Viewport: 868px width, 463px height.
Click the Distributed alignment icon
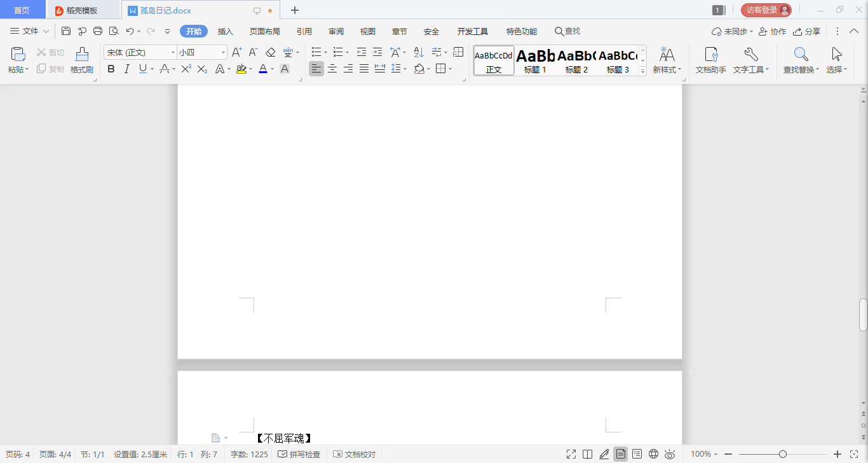click(380, 69)
